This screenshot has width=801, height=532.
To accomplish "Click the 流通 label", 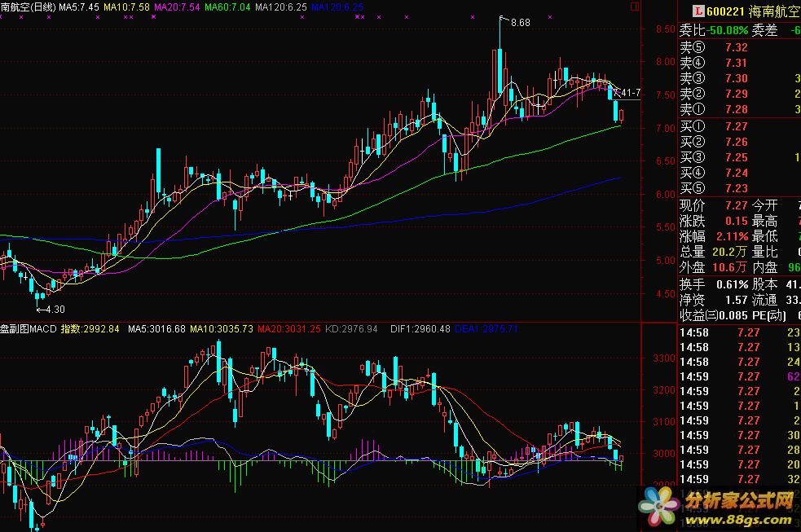I will click(x=764, y=300).
